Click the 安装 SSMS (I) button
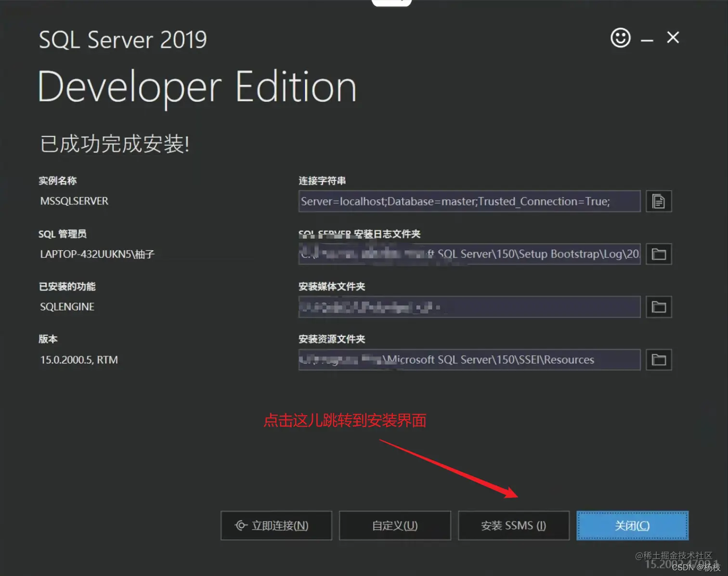The height and width of the screenshot is (576, 728). (x=514, y=525)
